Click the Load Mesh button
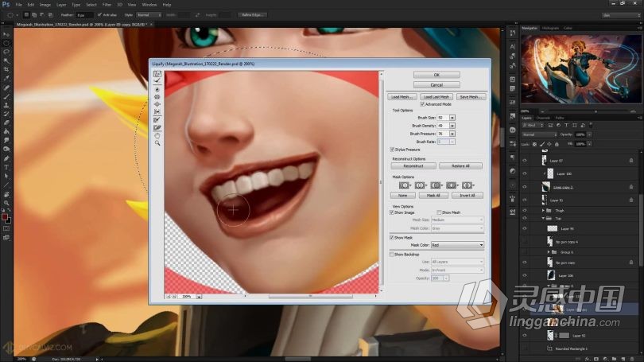The height and width of the screenshot is (362, 644). (402, 97)
